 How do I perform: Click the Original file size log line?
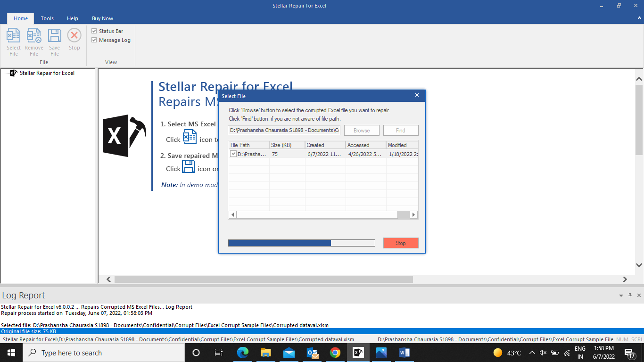[x=322, y=331]
